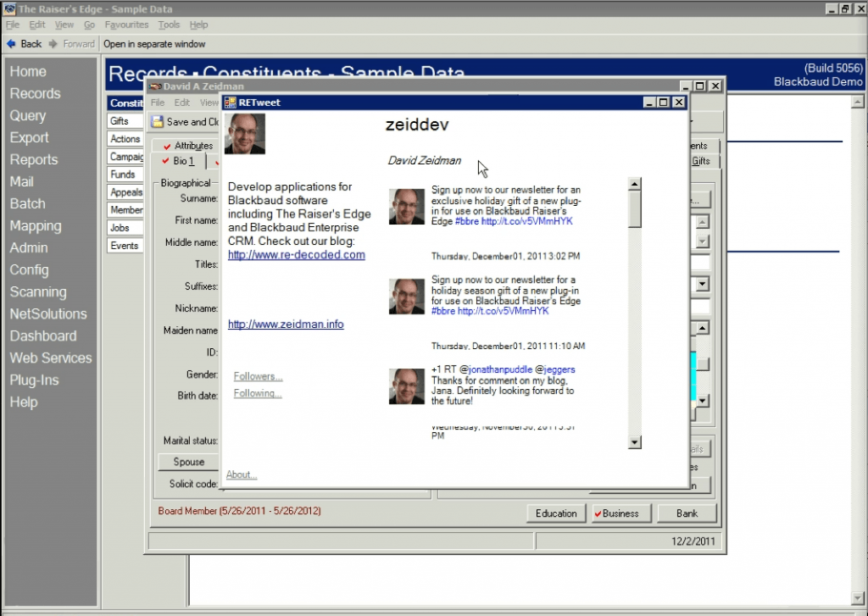Screen dimensions: 868x616
Task: Open the re-decoded.com blog link
Action: click(296, 254)
